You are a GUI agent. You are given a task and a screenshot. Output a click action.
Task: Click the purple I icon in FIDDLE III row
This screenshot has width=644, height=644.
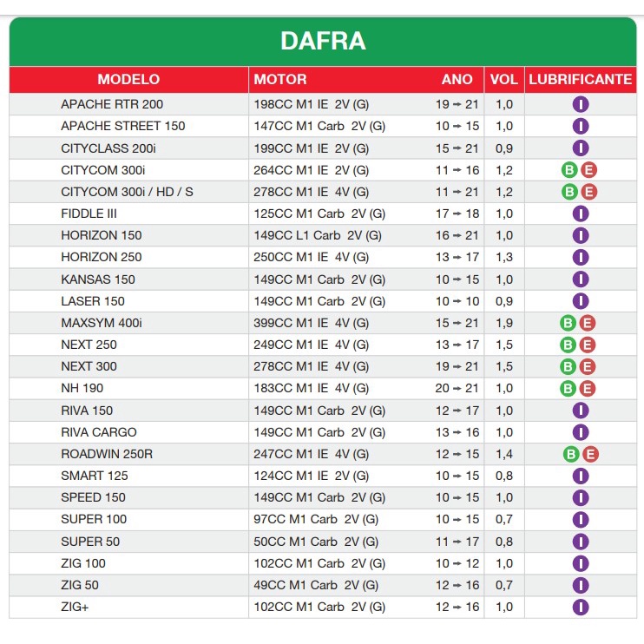581,214
